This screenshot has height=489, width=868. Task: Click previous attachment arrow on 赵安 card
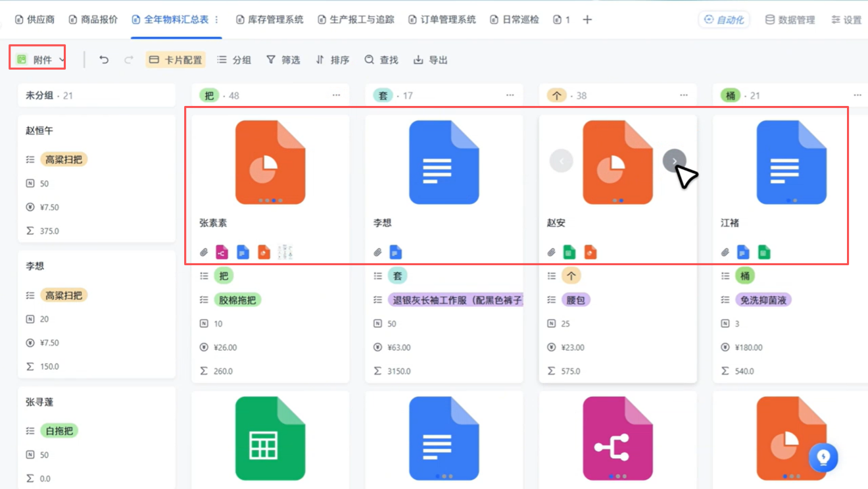click(x=561, y=161)
